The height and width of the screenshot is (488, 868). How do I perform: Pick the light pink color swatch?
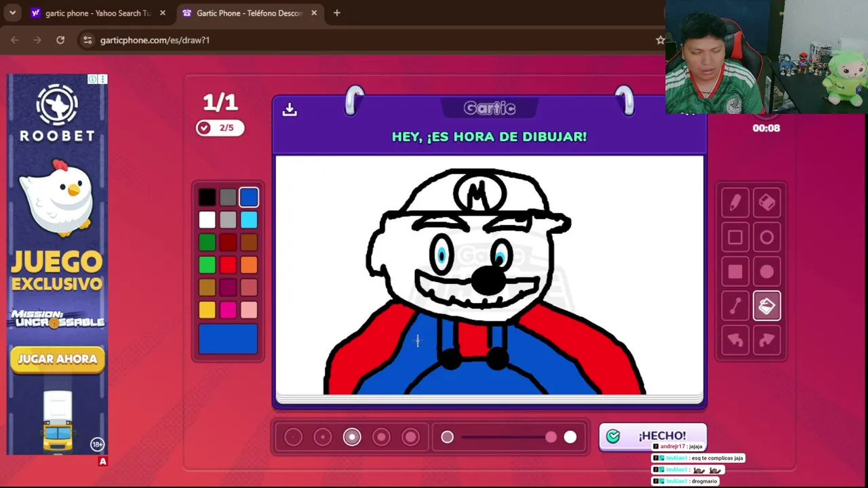(249, 310)
